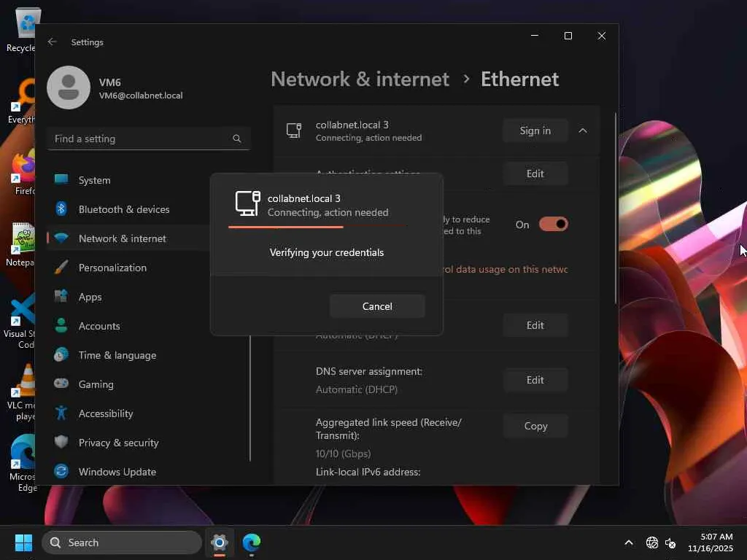Click the Network & internet wifi icon
This screenshot has height=560, width=747.
61,238
